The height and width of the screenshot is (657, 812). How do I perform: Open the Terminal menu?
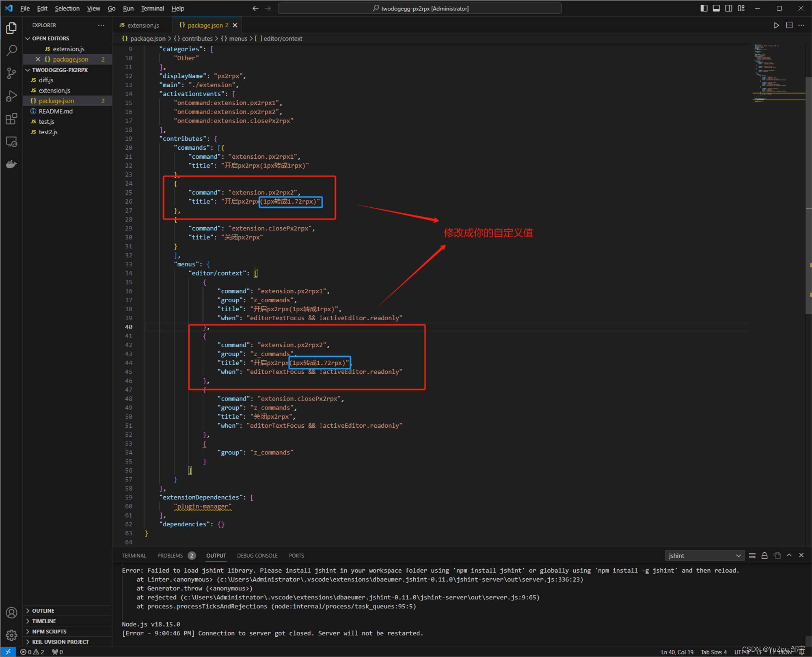152,9
